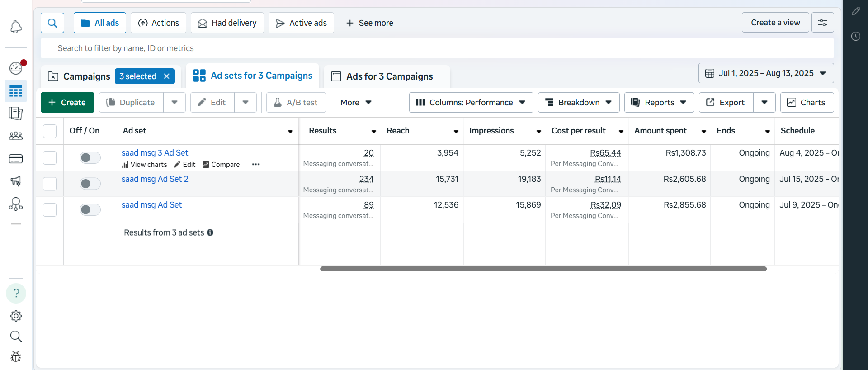Toggle on saad msg 3 Ad Set

[x=90, y=157]
